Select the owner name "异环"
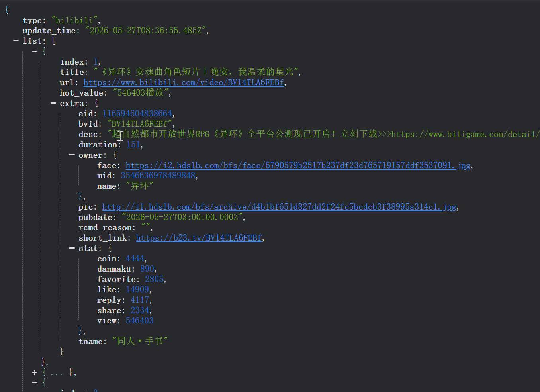 click(139, 186)
